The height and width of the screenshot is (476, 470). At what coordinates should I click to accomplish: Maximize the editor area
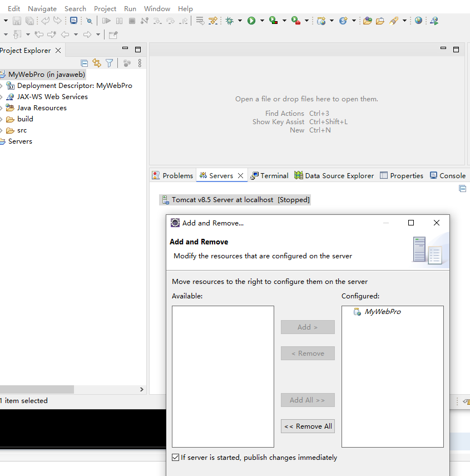456,50
